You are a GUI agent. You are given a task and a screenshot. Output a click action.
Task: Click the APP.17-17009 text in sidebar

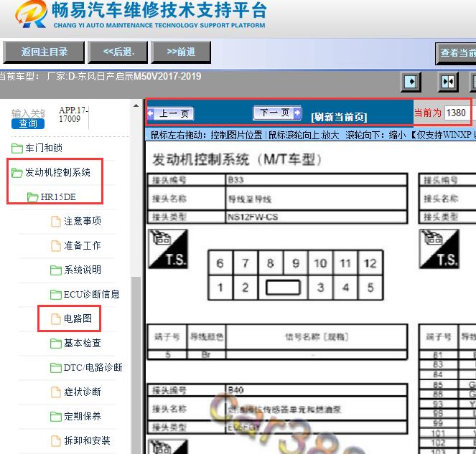pyautogui.click(x=73, y=114)
